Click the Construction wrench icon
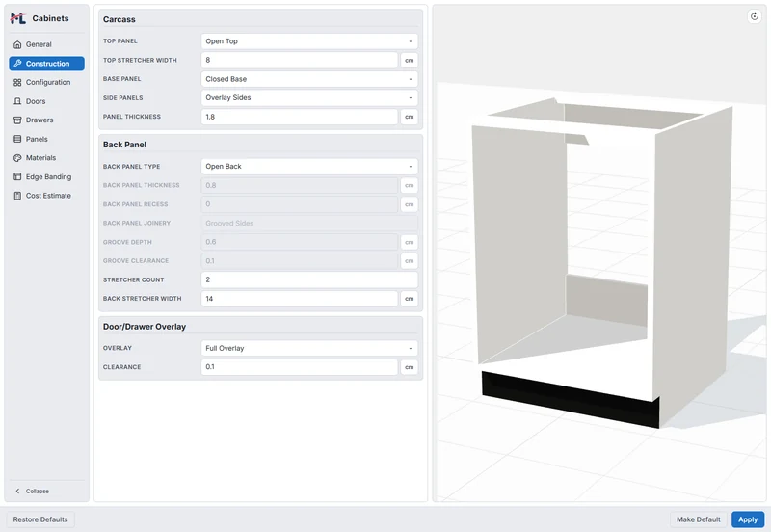Screen dimensions: 771x532 click(x=17, y=64)
